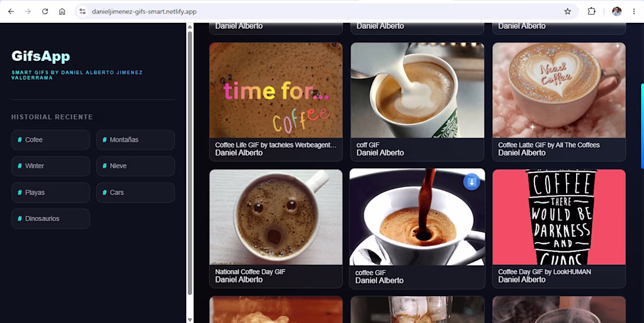Viewport: 644px width, 323px height.
Task: Open the Chrome three-dot menu
Action: [x=634, y=12]
